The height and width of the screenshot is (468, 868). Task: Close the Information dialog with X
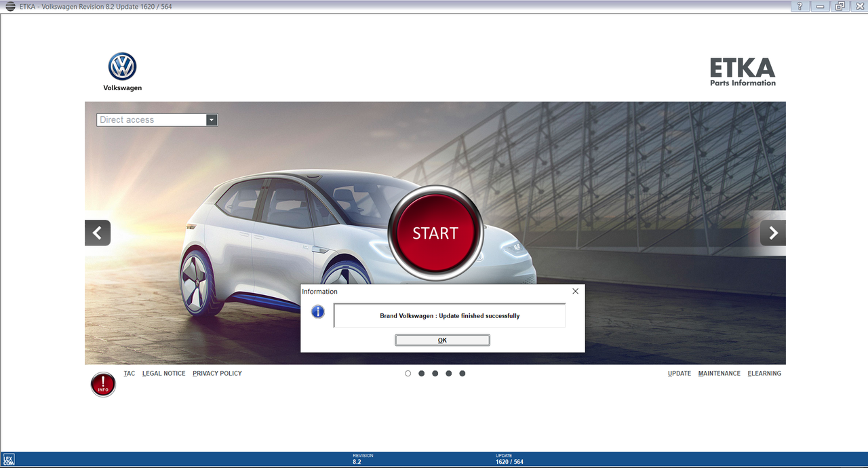click(575, 291)
